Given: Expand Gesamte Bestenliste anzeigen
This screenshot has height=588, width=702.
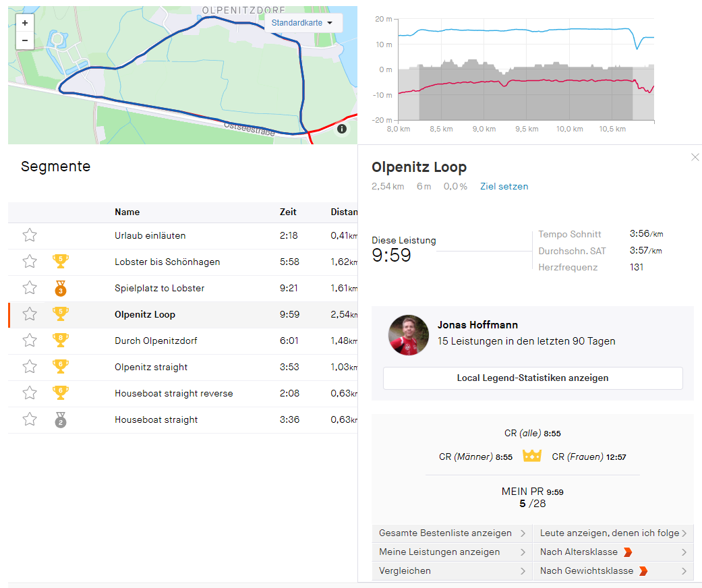Looking at the screenshot, I should click(x=452, y=533).
